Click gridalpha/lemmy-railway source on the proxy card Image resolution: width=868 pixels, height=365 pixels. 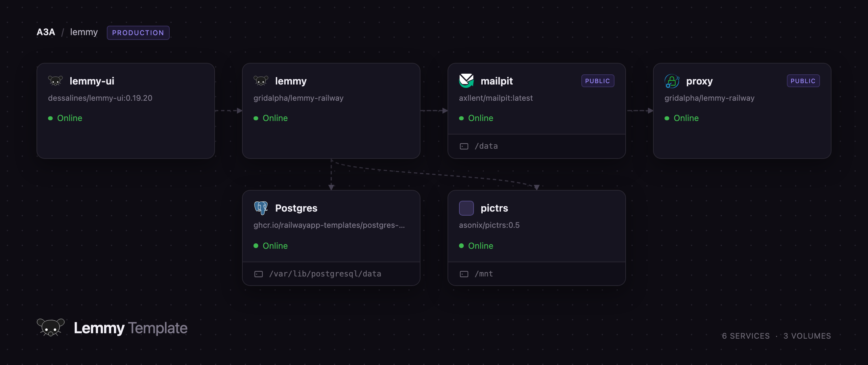coord(709,98)
